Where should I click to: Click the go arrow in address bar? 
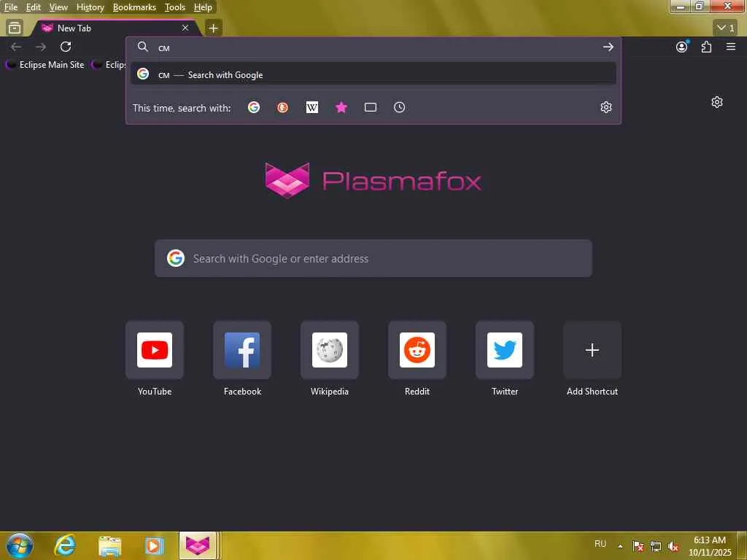(x=608, y=47)
